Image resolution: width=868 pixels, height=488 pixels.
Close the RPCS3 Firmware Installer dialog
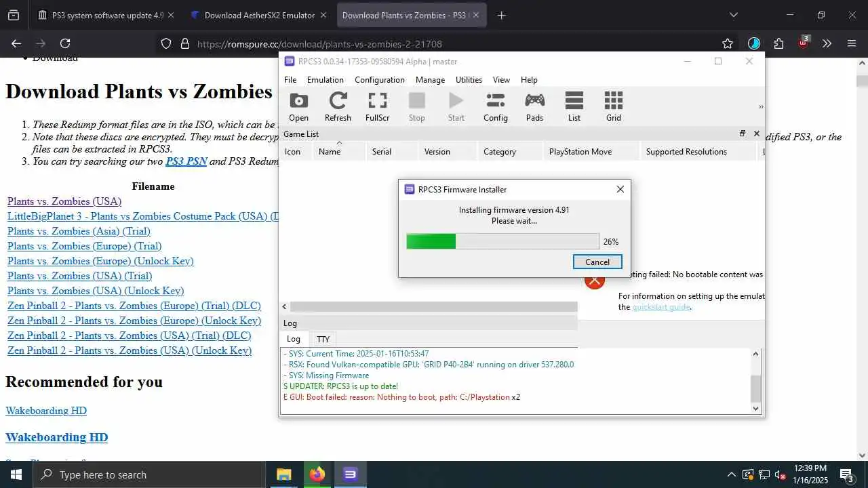(x=620, y=189)
